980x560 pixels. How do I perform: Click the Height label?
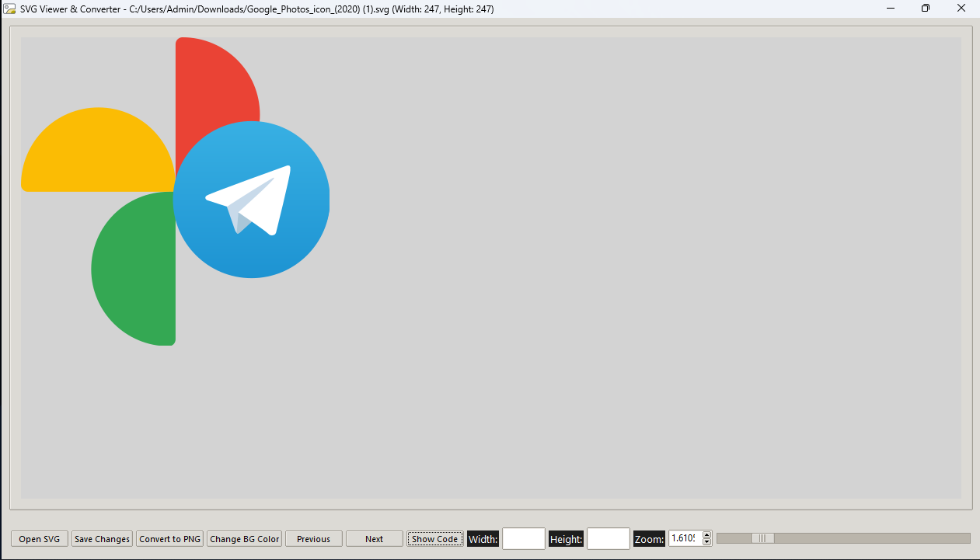click(x=567, y=539)
